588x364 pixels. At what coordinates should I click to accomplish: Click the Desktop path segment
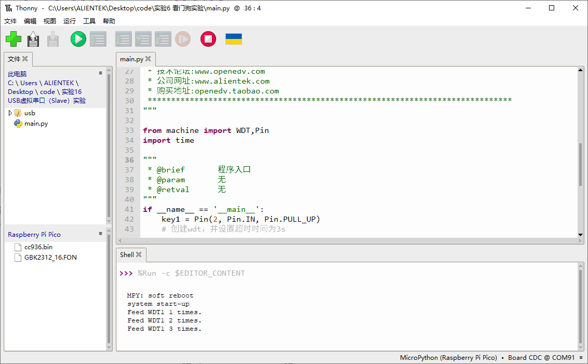[20, 91]
